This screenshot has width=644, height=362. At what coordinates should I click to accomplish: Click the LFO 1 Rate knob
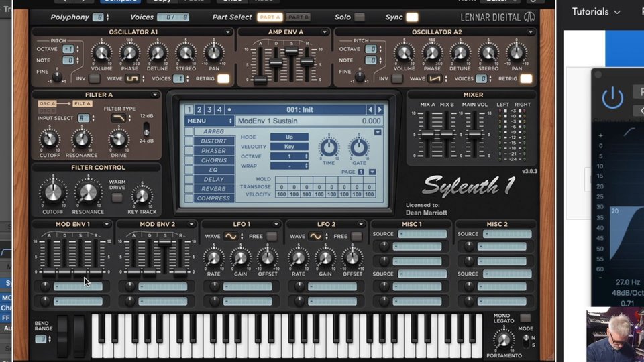tap(213, 258)
